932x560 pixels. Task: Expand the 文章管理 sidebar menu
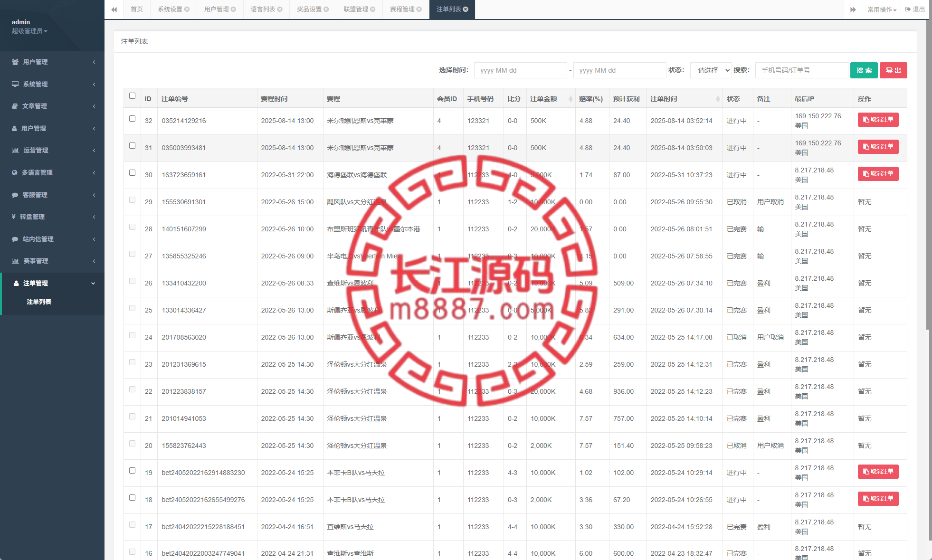pyautogui.click(x=52, y=106)
